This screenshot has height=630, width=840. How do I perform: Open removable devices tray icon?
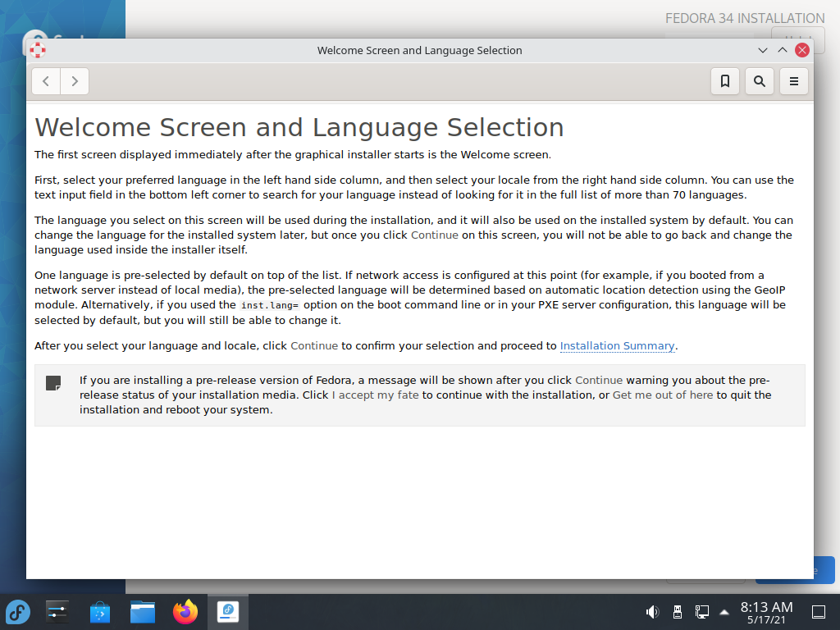(677, 612)
